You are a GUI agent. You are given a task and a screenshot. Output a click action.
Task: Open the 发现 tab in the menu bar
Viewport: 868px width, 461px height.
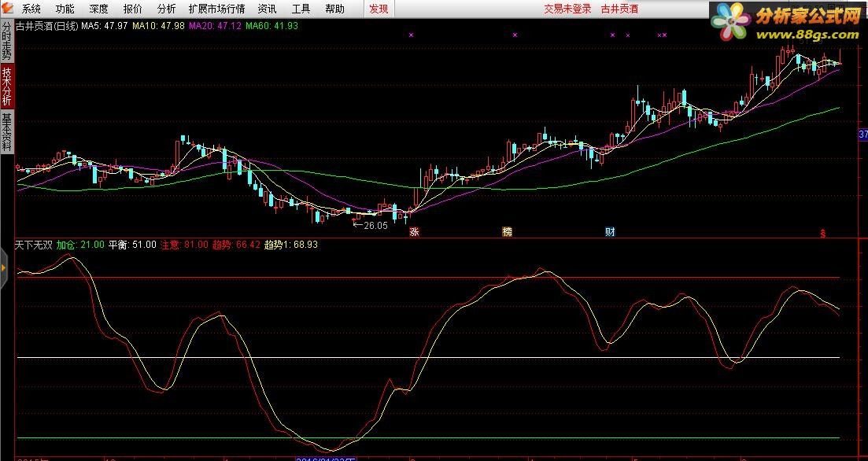pos(379,9)
